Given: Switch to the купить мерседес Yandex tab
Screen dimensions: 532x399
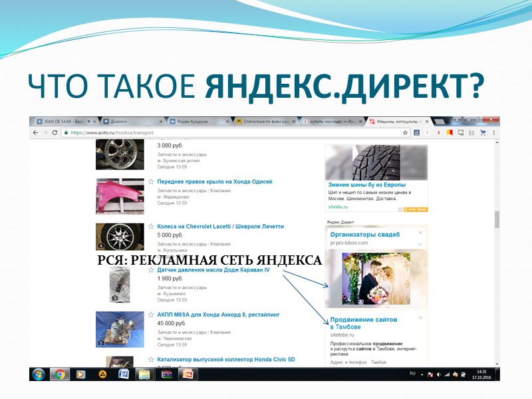Looking at the screenshot, I should (332, 121).
